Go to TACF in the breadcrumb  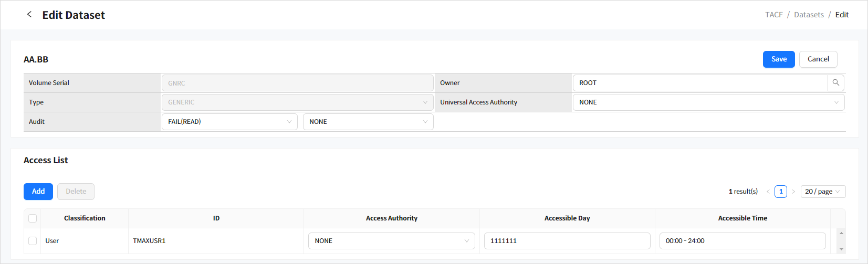pyautogui.click(x=773, y=15)
